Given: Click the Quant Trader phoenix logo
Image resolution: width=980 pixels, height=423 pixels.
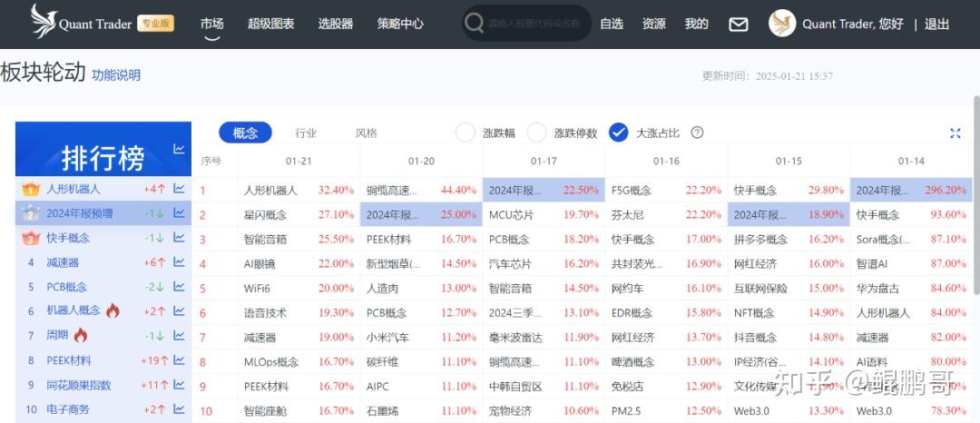Looking at the screenshot, I should click(x=44, y=22).
